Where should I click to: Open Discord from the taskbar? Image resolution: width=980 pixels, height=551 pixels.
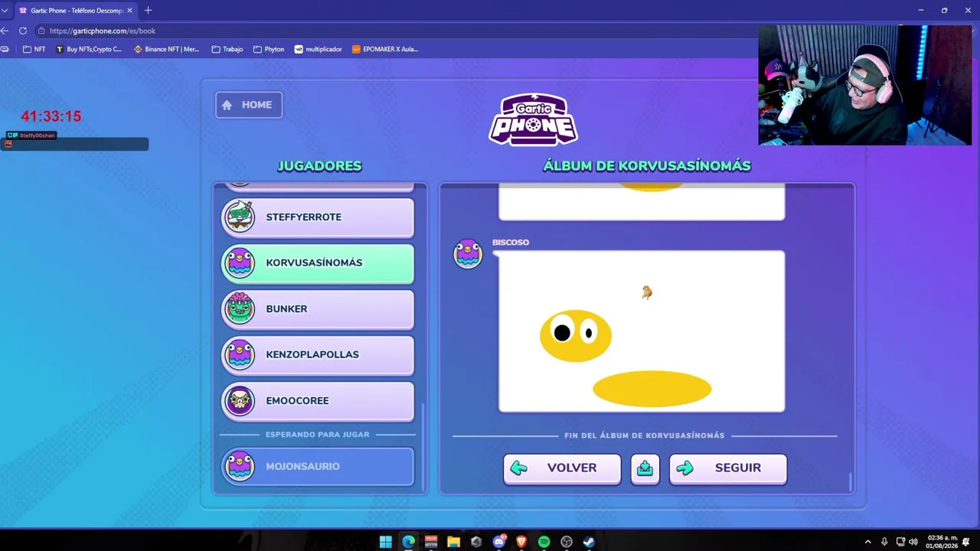499,542
